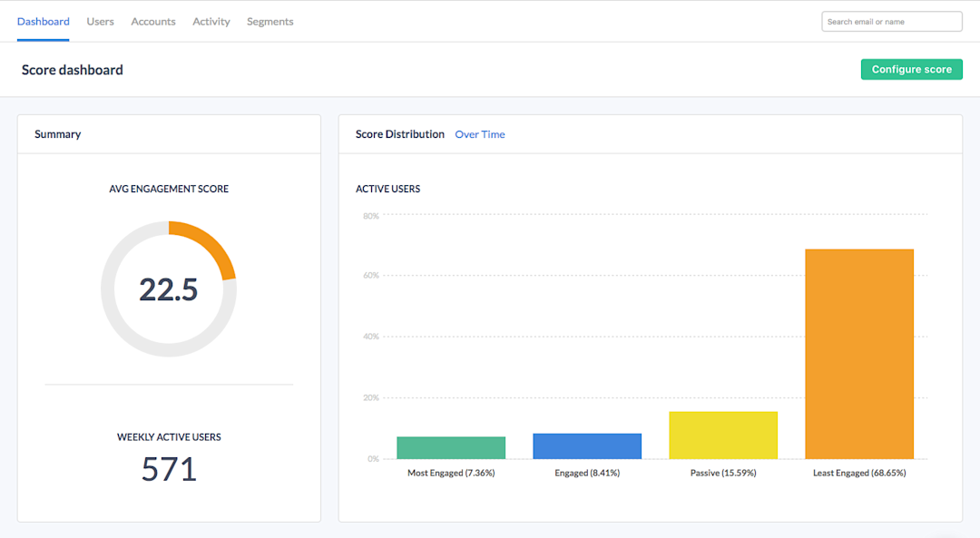Screen dimensions: 980x538
Task: Switch to the Users tab
Action: point(100,21)
